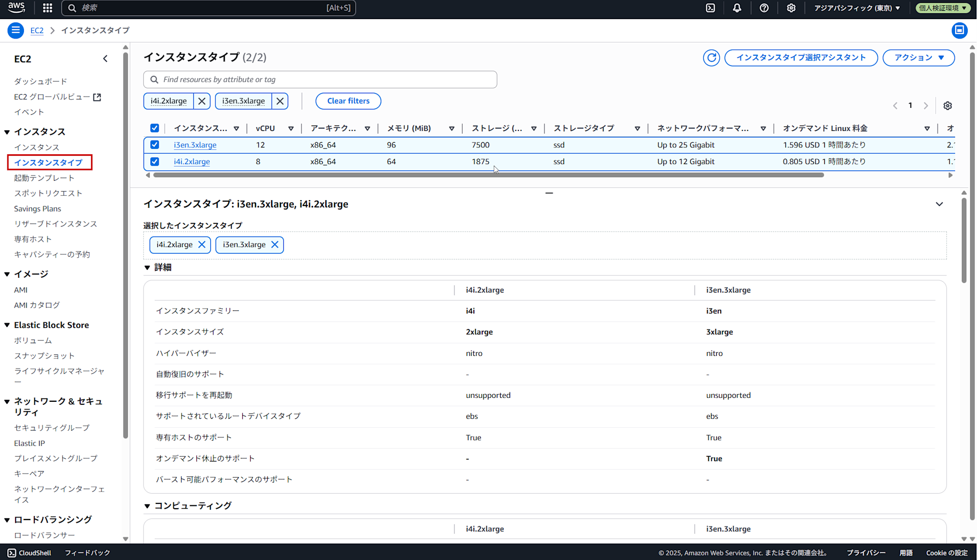Uncheck the i4i.2xlarge row checkbox
Viewport: 977px width, 560px height.
tap(154, 161)
